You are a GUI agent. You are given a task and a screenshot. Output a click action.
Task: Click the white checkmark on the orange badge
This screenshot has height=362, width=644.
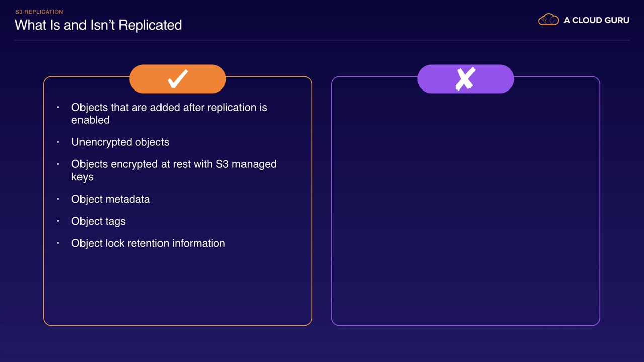[x=178, y=79]
